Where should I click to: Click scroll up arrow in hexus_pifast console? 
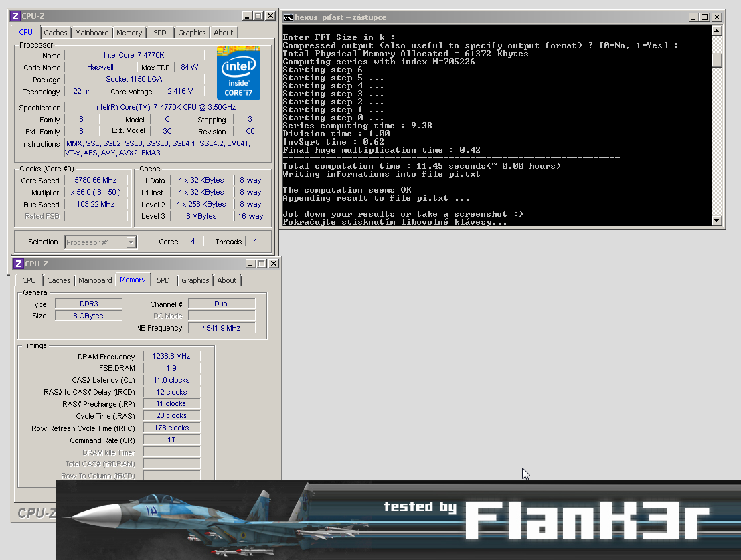coord(716,31)
